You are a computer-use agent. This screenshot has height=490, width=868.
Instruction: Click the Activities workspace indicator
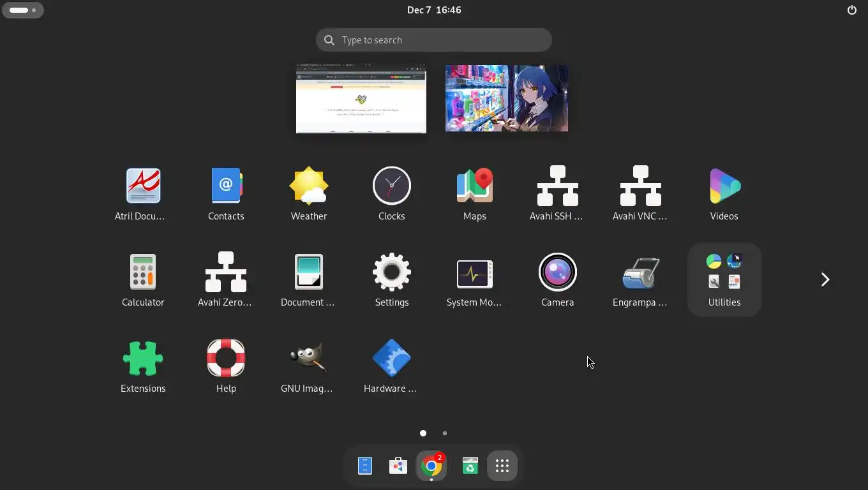coord(23,10)
